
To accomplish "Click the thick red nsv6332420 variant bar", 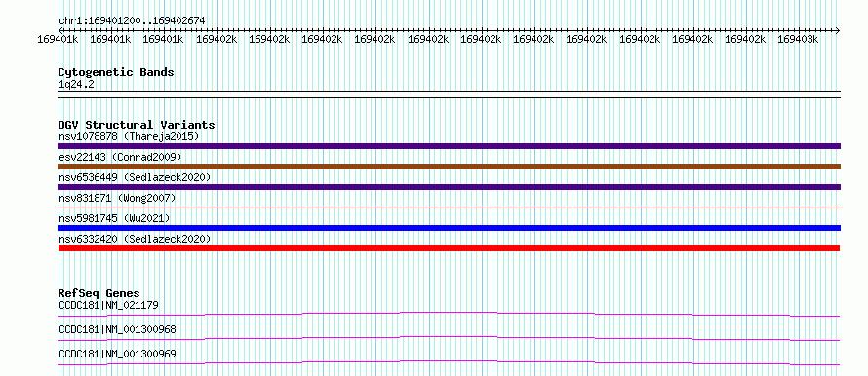I will [449, 248].
